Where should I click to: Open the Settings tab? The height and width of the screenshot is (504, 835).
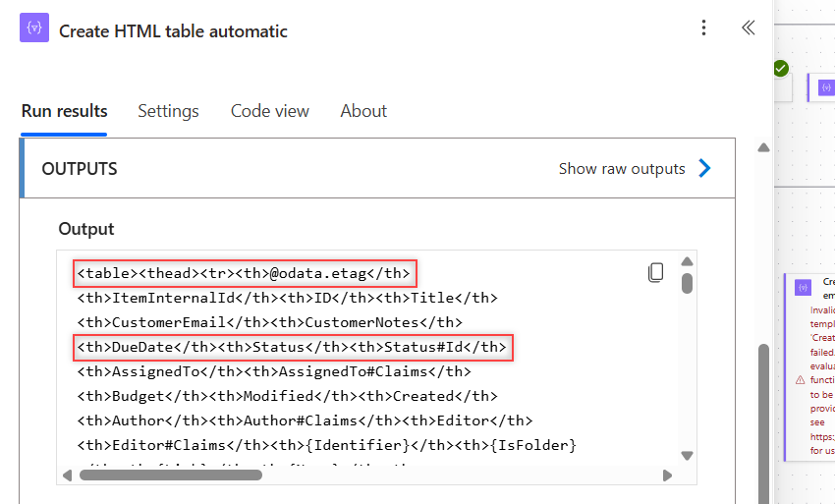pos(168,111)
